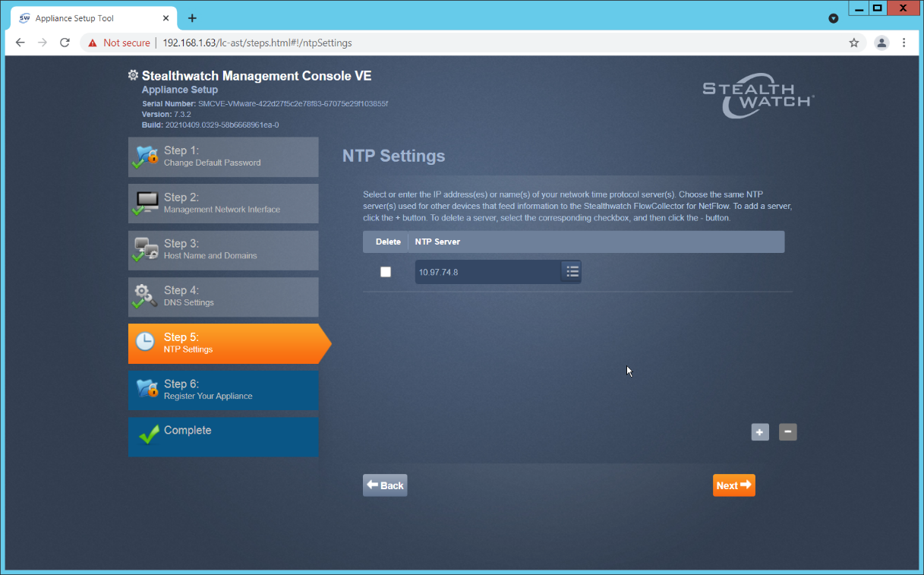Click the gear icon on Step 4 DNS Settings
The width and height of the screenshot is (924, 575).
(147, 296)
